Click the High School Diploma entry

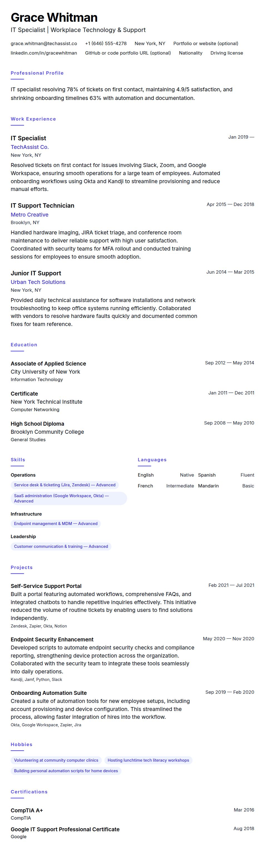click(37, 424)
